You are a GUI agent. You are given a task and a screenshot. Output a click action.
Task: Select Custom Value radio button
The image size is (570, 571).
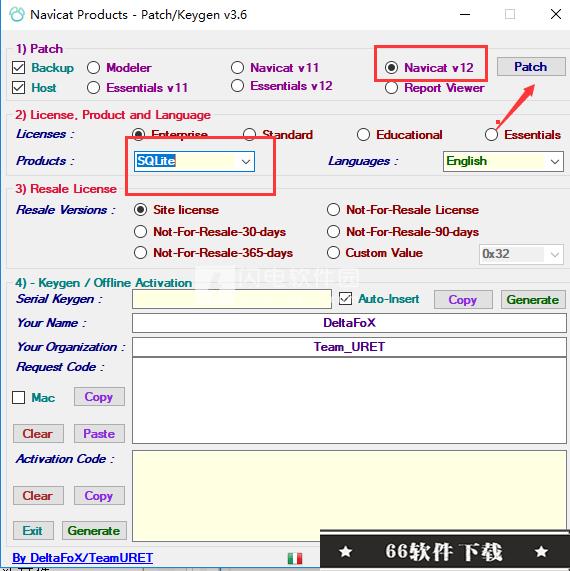(x=333, y=253)
